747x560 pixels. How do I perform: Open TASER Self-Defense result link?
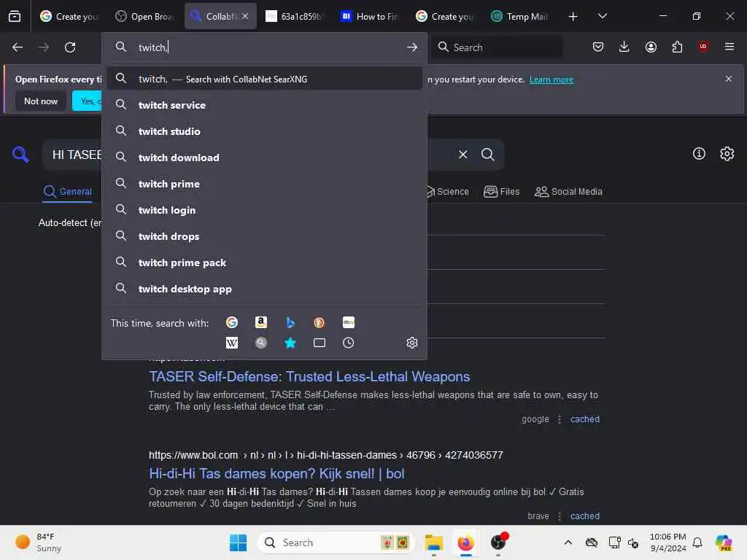(309, 376)
